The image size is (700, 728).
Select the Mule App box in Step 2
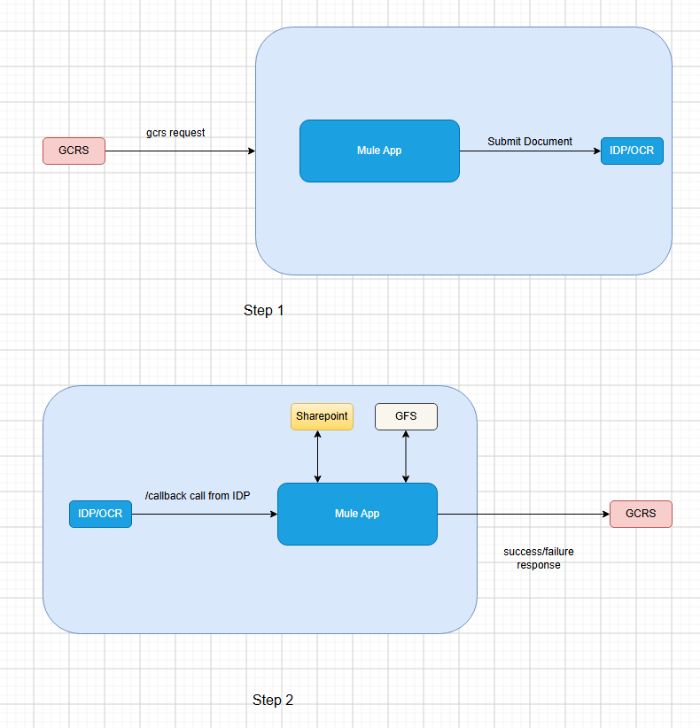357,514
